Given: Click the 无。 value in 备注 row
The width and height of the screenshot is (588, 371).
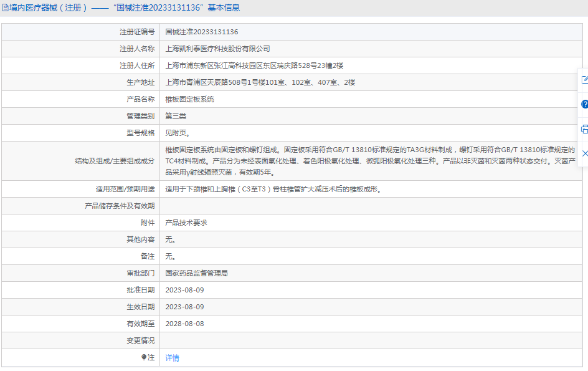Looking at the screenshot, I should click(x=171, y=256).
